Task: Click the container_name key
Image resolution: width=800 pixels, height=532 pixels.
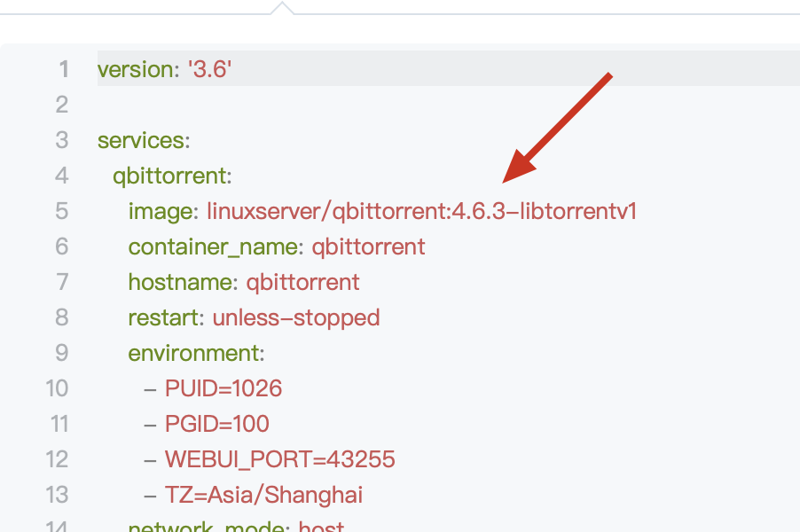Action: click(x=213, y=246)
